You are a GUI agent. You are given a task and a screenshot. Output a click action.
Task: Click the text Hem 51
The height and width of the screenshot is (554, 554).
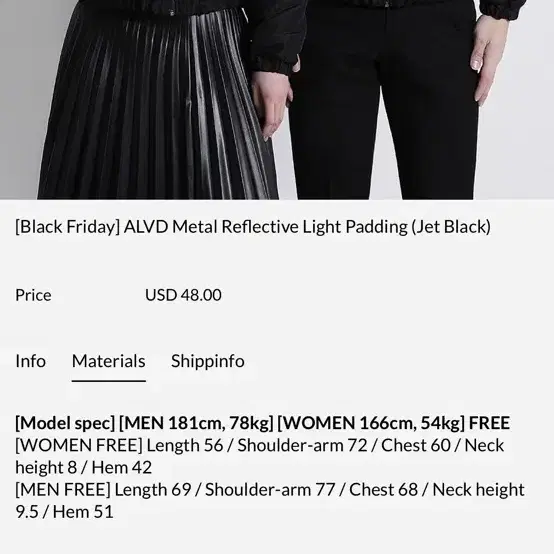[83, 512]
